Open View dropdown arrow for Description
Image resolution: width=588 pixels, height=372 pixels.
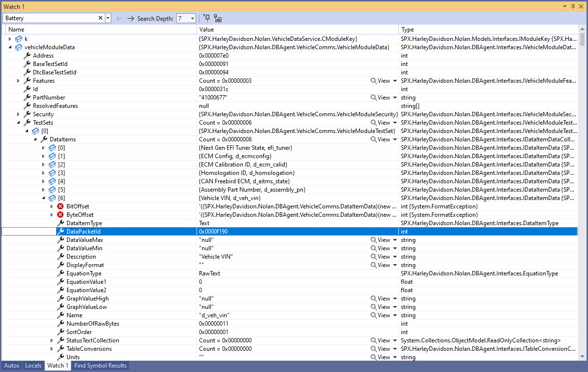click(395, 257)
